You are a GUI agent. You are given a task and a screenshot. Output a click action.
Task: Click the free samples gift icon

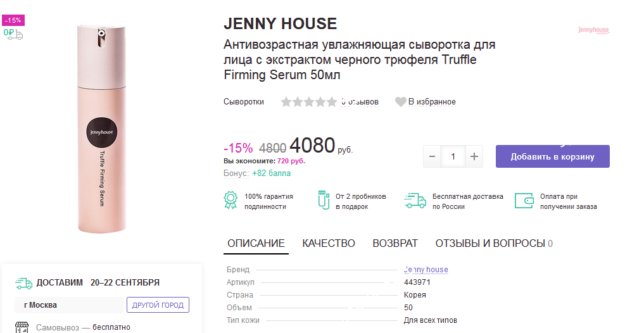click(324, 201)
